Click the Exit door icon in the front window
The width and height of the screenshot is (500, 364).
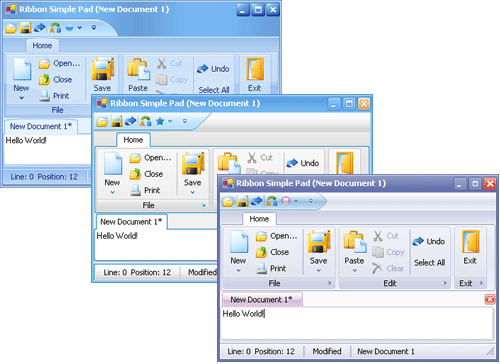[x=470, y=241]
